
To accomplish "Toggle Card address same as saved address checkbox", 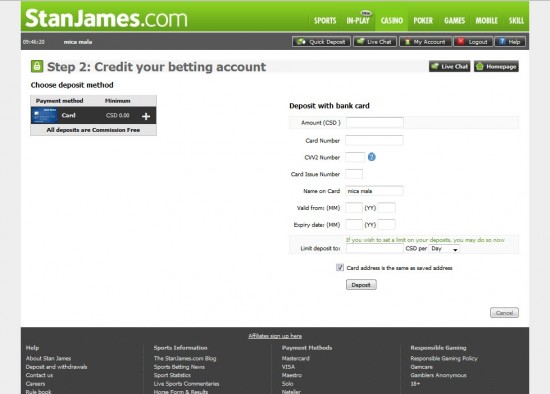I will [x=340, y=267].
